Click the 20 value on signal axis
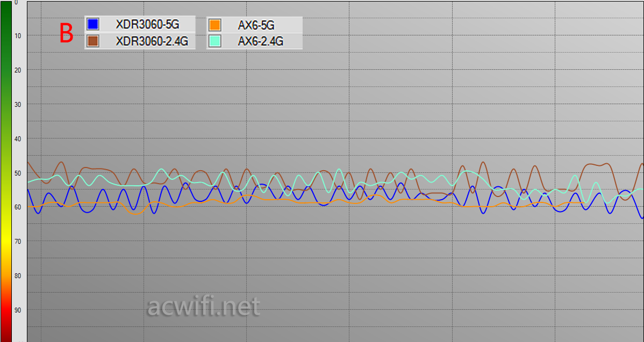Screen dimensions: 644x342 18,70
